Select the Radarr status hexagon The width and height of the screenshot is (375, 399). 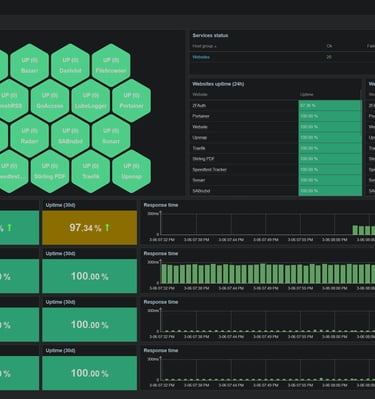[x=30, y=136]
